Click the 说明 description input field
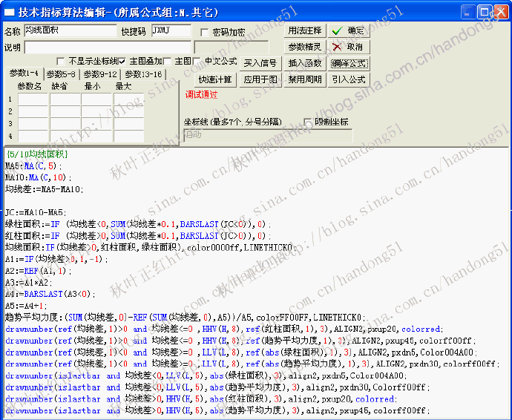Screen dimensions: 512x420 click(x=108, y=47)
